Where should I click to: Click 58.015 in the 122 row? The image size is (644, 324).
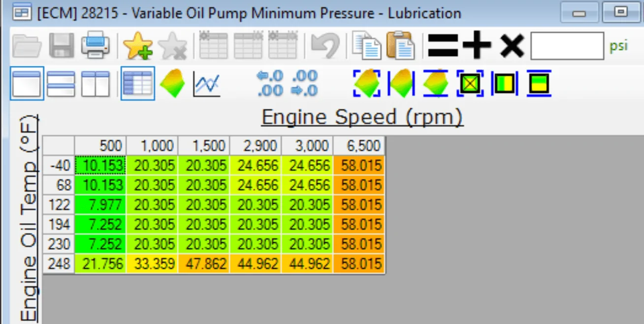point(359,205)
